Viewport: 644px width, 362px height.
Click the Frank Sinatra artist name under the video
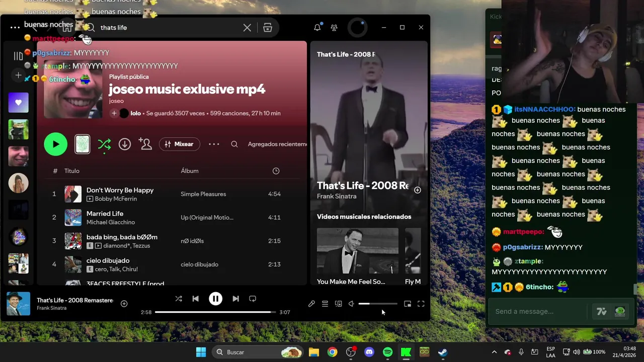coord(337,197)
